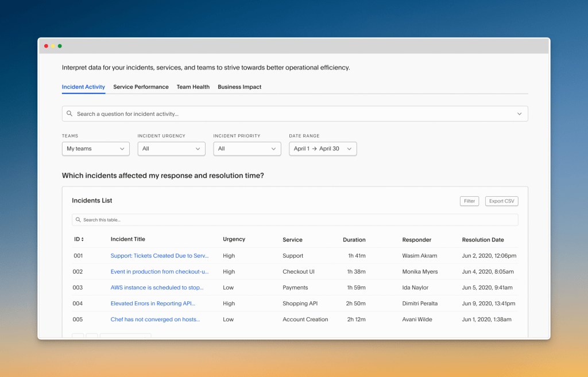Open the AWS instance scheduled to stop incident
Image resolution: width=588 pixels, height=377 pixels.
tap(156, 287)
